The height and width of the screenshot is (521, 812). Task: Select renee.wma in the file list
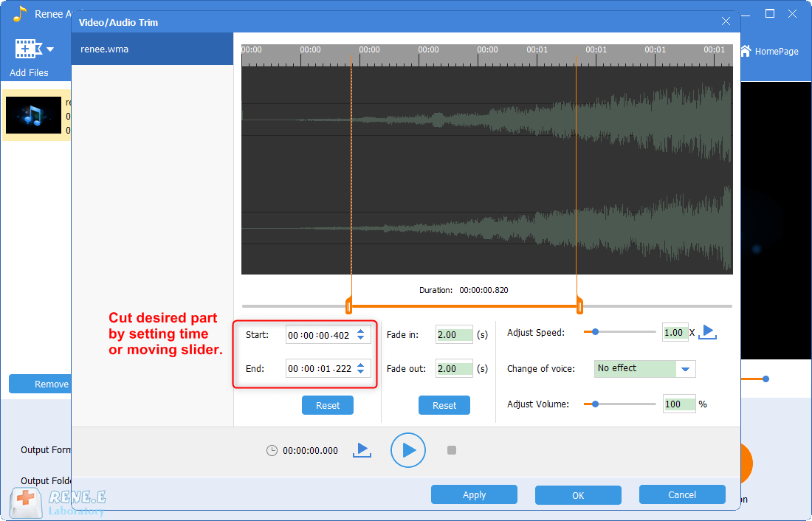click(152, 49)
